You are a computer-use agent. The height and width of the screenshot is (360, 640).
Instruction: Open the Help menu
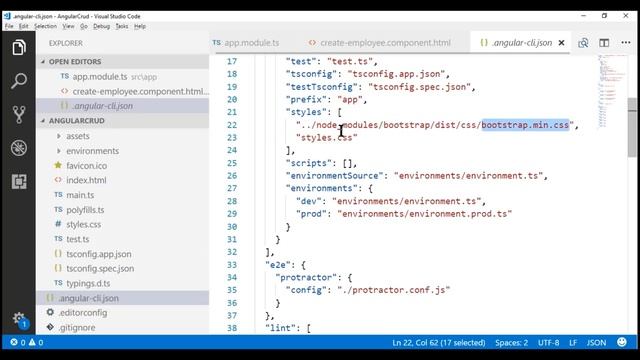[x=140, y=26]
